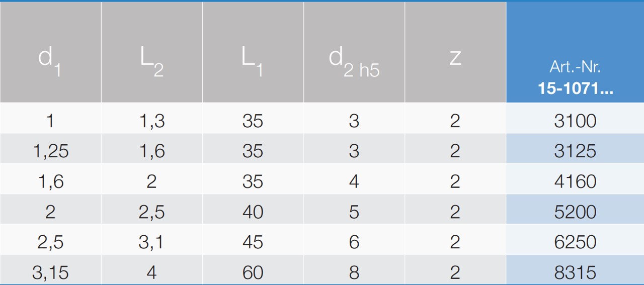
Task: Click article number 5200
Action: coord(575,212)
